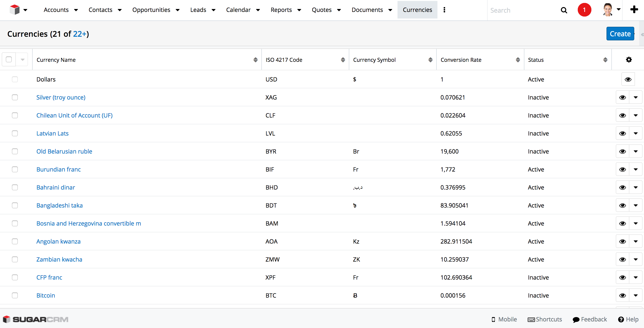Viewport: 644px width, 328px height.
Task: Open the Chilean Unit of Account link
Action: [74, 115]
